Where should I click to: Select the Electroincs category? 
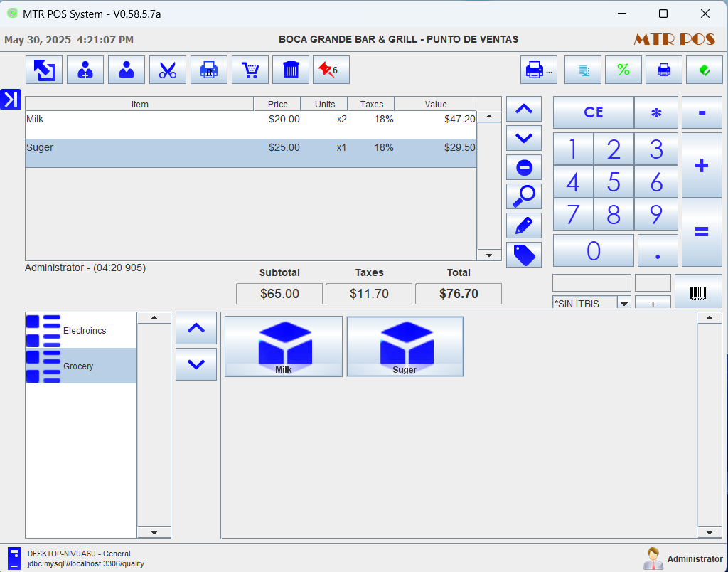(x=81, y=330)
